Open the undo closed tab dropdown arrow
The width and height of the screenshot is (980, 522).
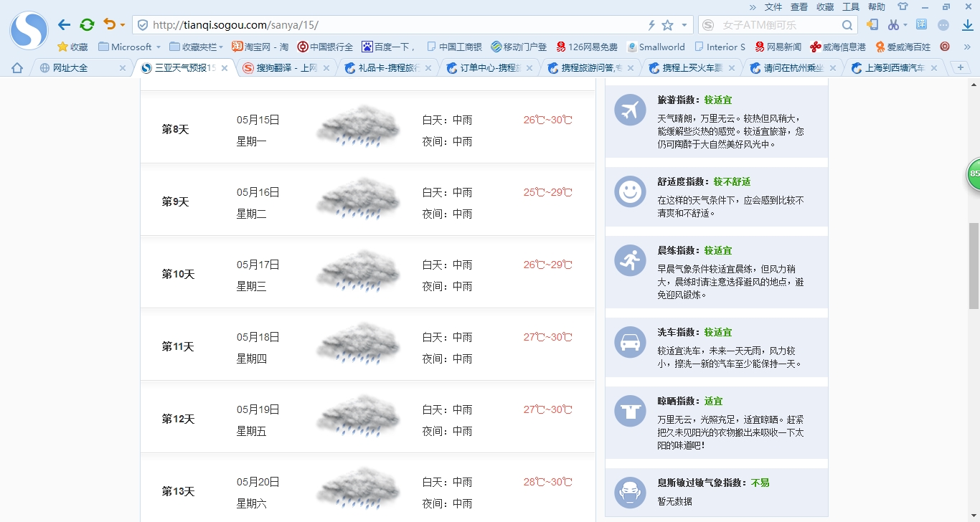[123, 25]
